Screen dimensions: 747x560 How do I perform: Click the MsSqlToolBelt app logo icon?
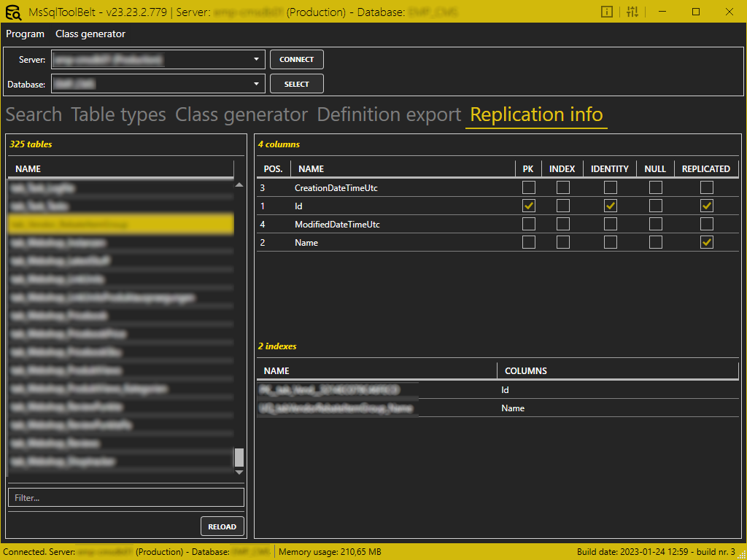[13, 12]
